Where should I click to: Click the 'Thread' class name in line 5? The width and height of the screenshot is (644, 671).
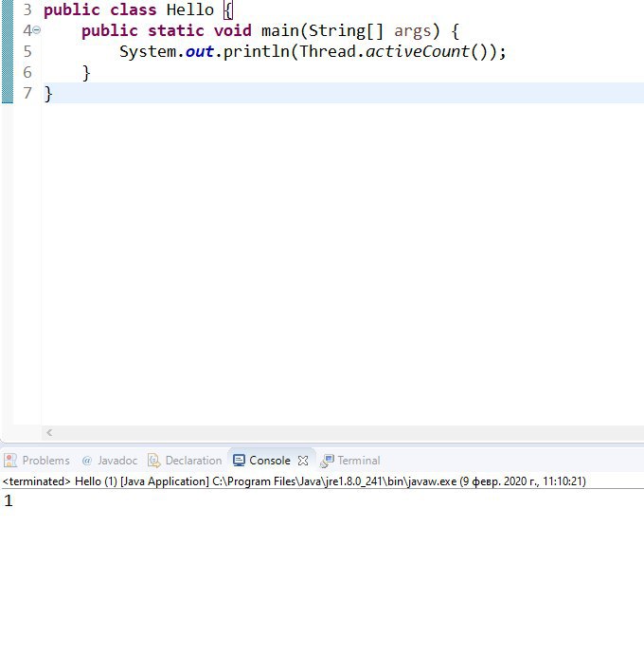[x=328, y=51]
